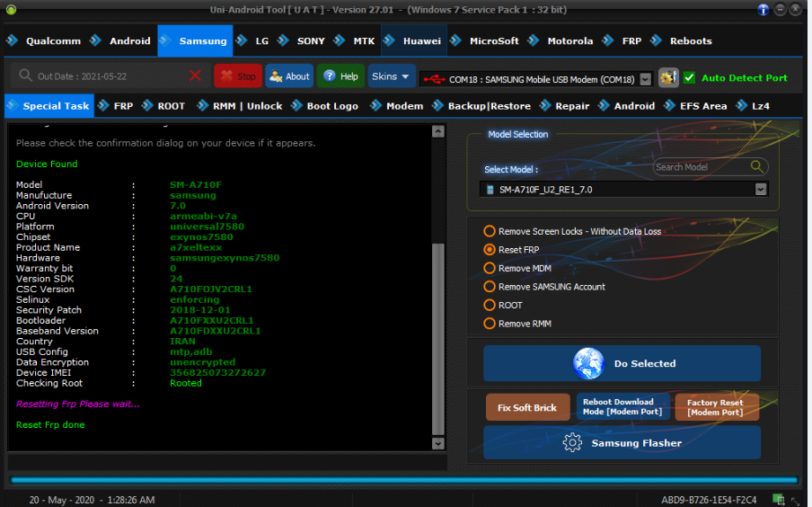Click the port settings gear icon
The width and height of the screenshot is (812, 507).
(667, 78)
